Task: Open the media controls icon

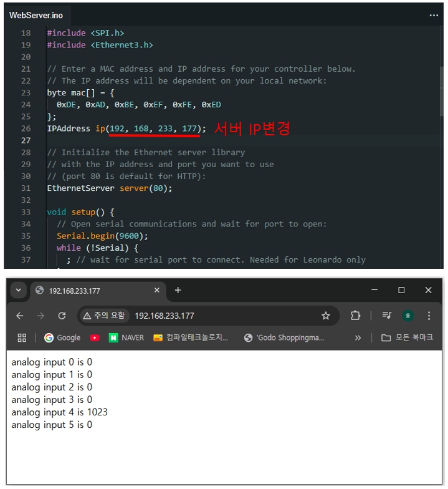Action: pos(387,316)
